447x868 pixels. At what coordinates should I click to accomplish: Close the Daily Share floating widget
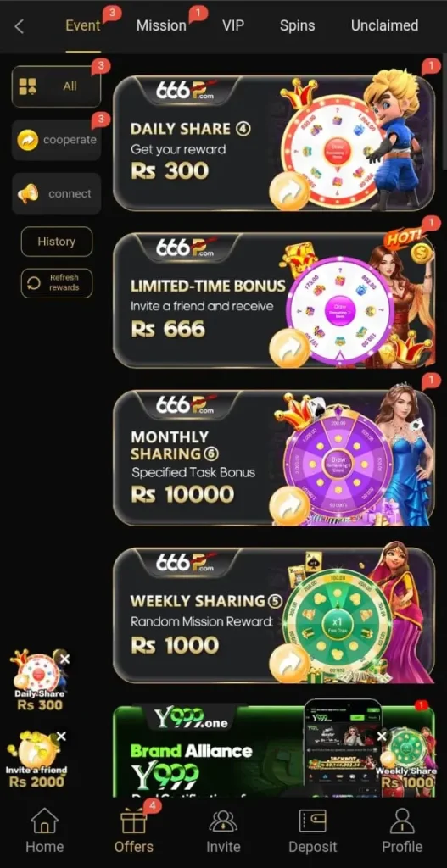64,659
